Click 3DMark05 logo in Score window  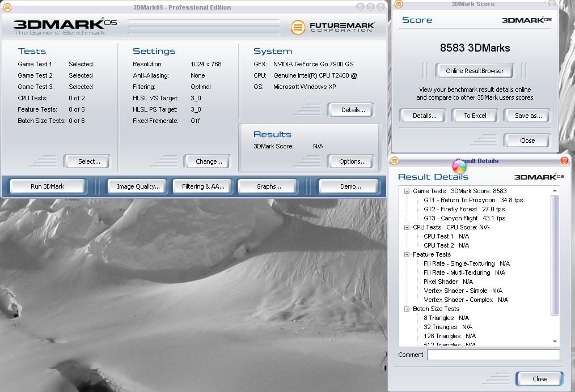pos(527,20)
